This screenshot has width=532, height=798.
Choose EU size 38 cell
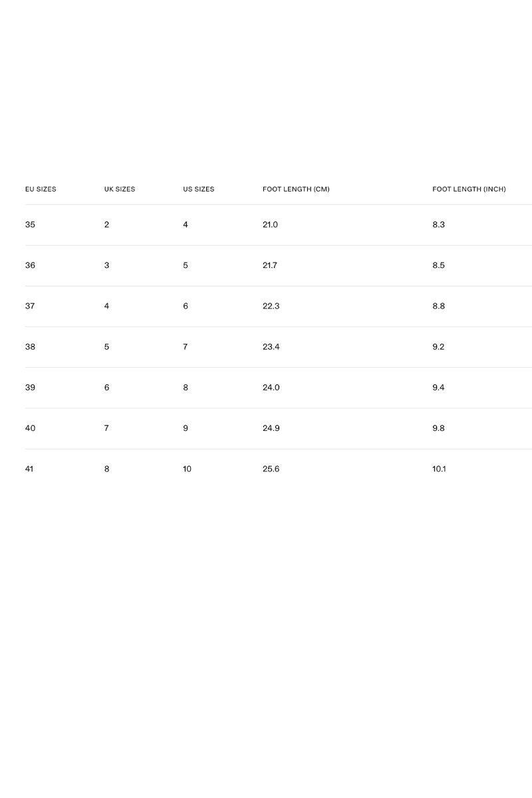click(x=30, y=346)
